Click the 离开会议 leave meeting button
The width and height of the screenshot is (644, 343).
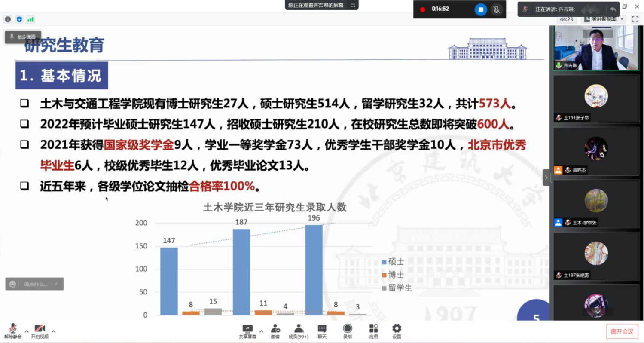[x=622, y=331]
